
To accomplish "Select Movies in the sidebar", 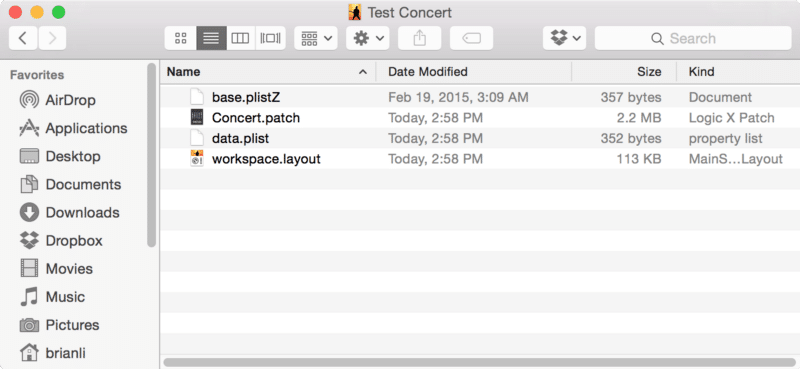I will tap(56, 268).
